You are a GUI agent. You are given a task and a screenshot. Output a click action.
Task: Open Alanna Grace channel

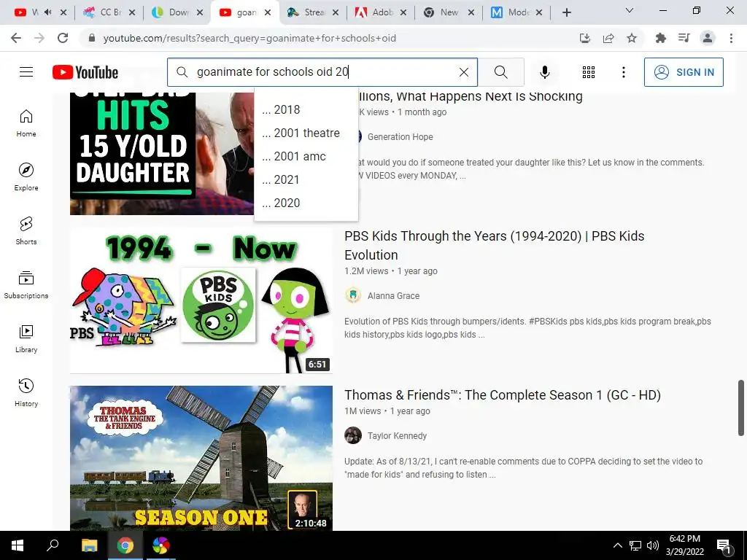pyautogui.click(x=393, y=296)
